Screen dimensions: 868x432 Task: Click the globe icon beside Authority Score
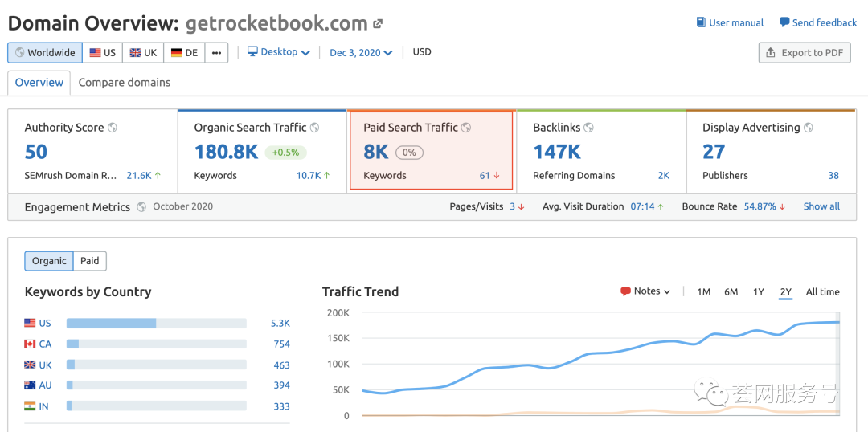(113, 128)
